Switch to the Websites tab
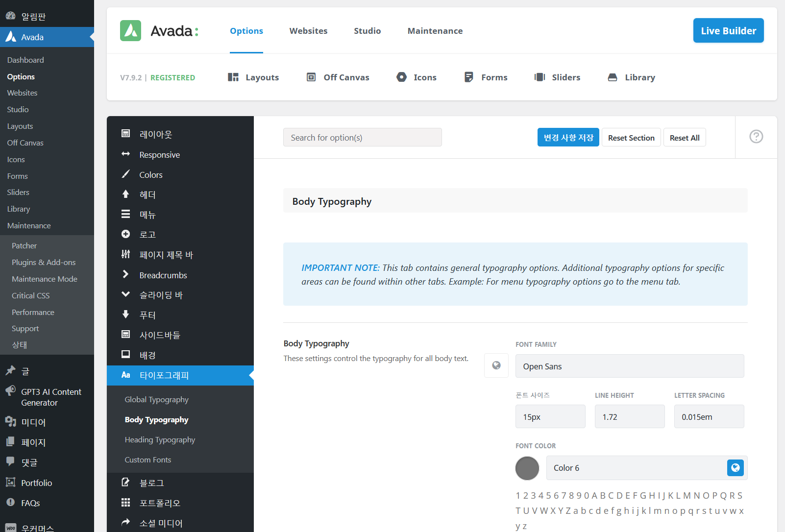Image resolution: width=785 pixels, height=532 pixels. click(x=308, y=31)
